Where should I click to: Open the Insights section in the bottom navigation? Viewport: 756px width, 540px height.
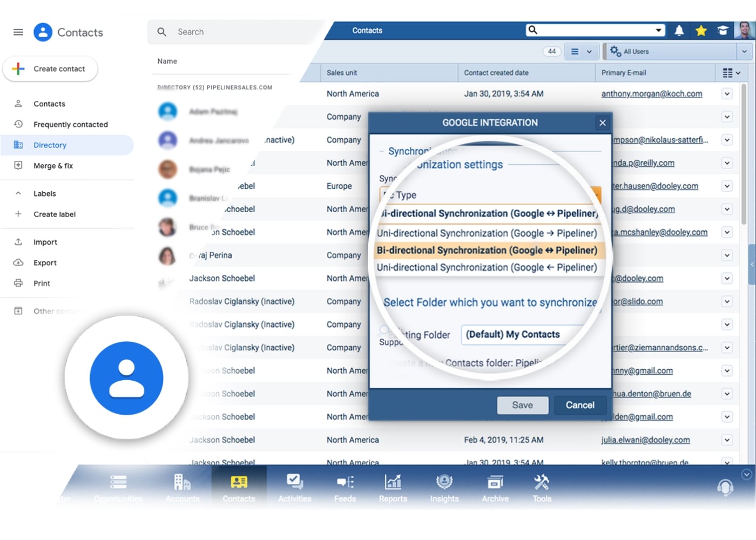[x=444, y=486]
